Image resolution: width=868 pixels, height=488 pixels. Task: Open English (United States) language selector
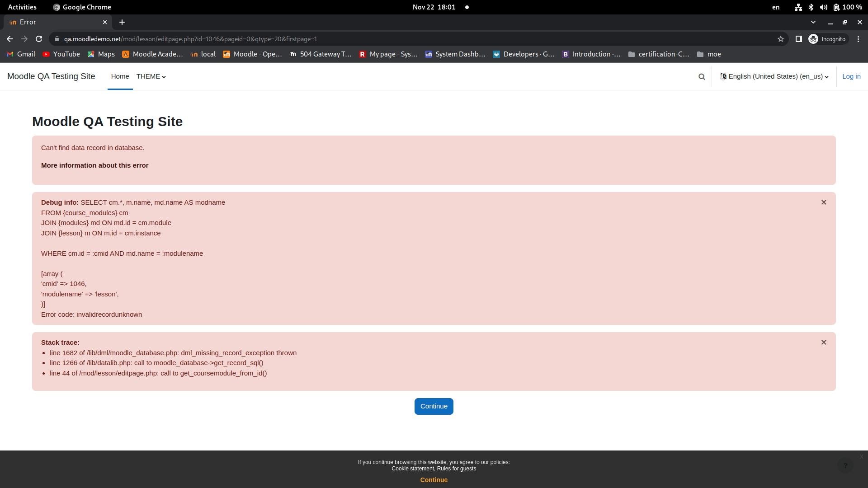pyautogui.click(x=774, y=77)
